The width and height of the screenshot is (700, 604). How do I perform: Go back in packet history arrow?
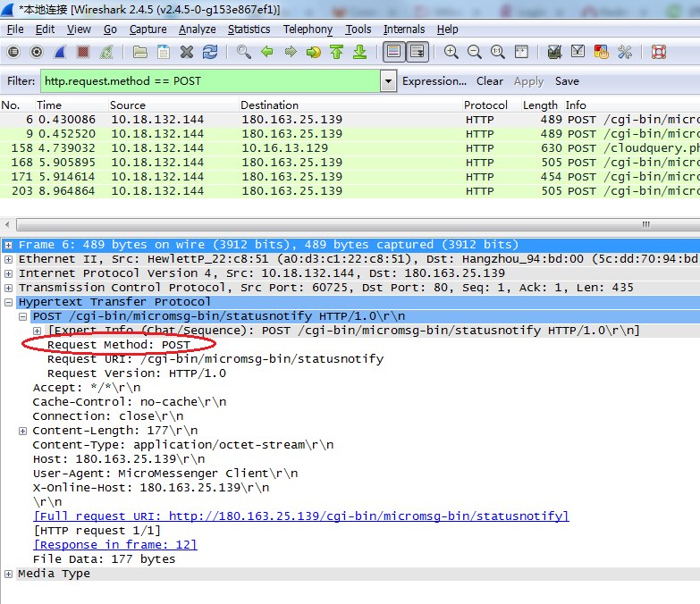tap(267, 52)
